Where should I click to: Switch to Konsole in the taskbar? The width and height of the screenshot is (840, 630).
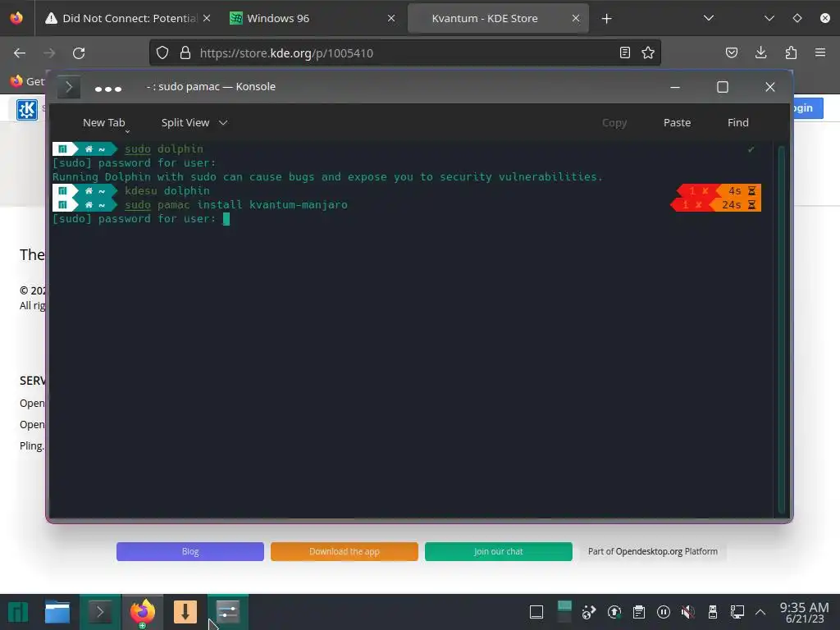click(x=100, y=612)
